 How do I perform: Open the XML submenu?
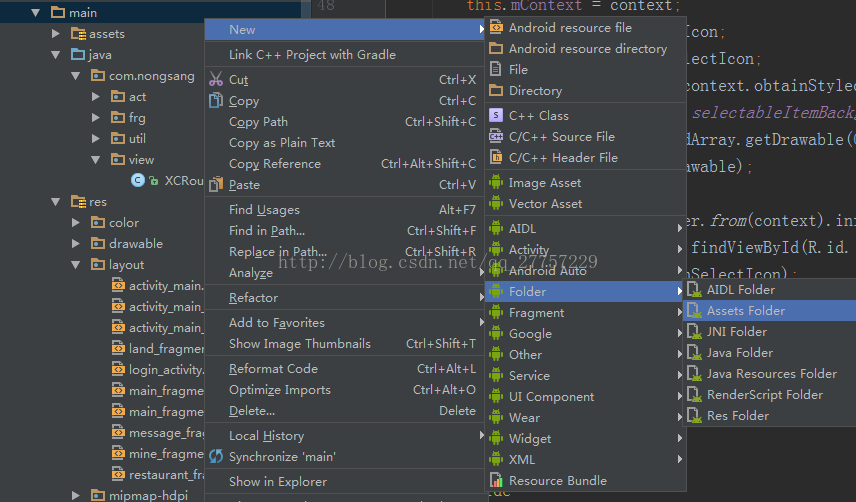[x=585, y=459]
